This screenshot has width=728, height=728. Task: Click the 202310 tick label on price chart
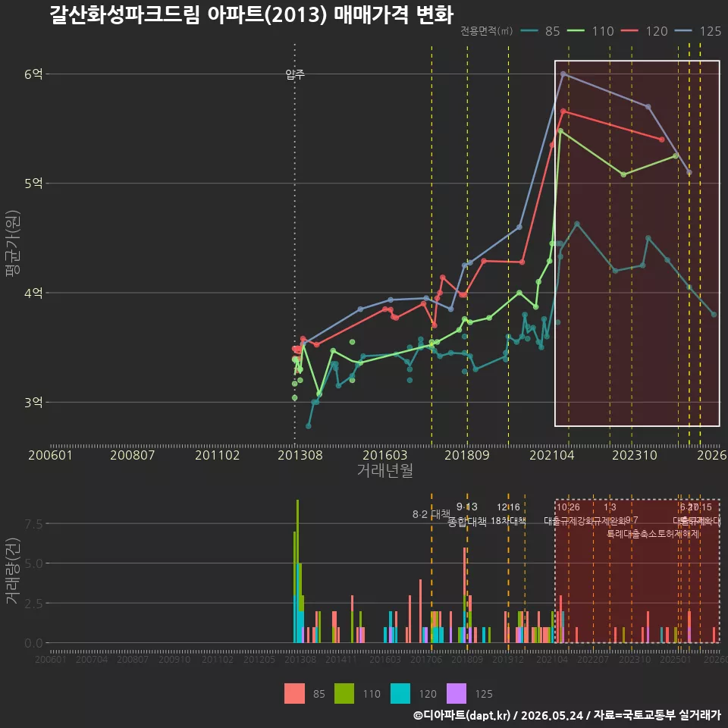click(x=635, y=455)
